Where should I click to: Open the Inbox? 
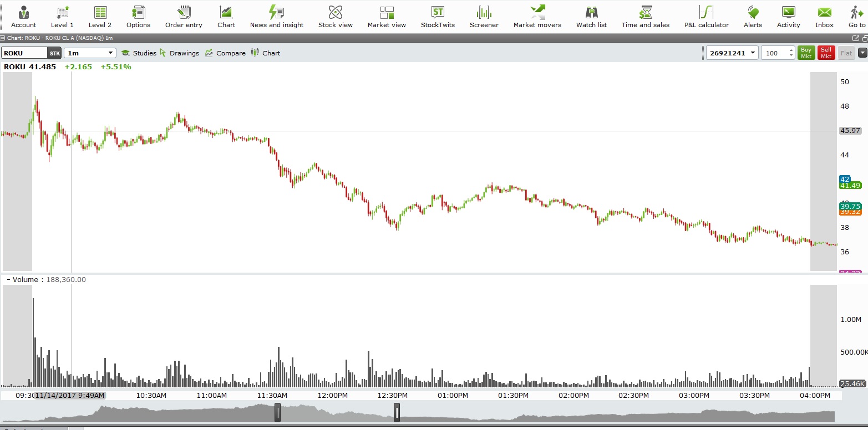[x=825, y=17]
